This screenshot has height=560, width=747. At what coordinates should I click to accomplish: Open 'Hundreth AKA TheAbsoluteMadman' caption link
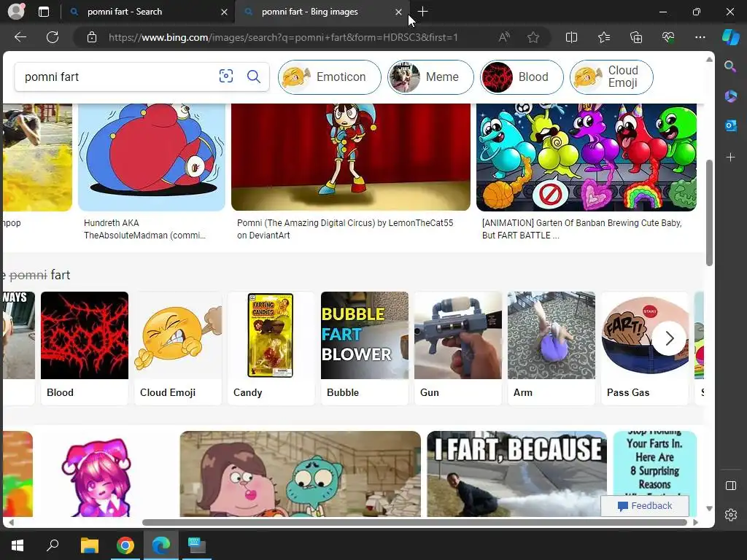(145, 229)
